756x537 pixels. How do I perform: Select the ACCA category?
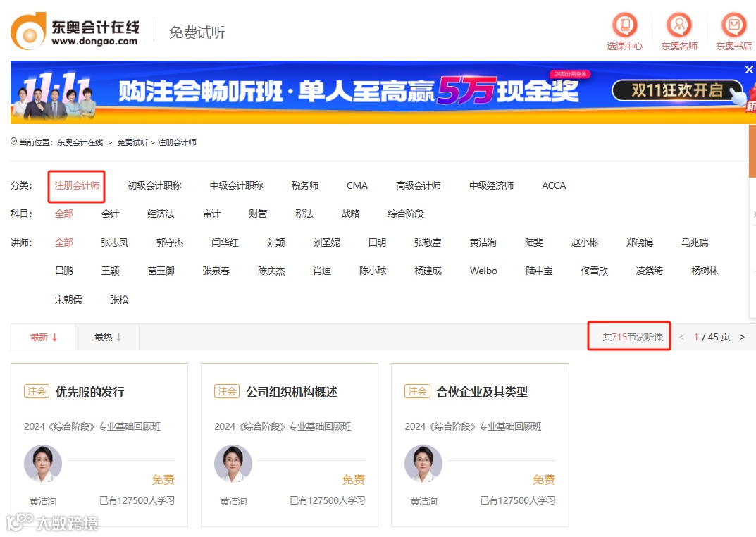coord(554,185)
